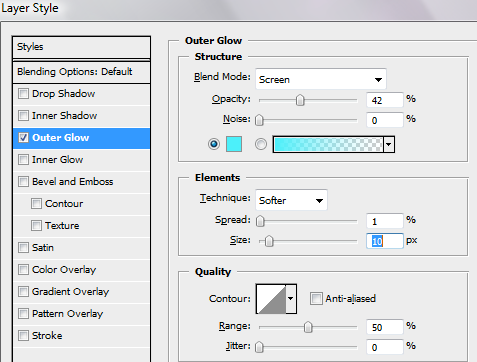This screenshot has height=362, width=477.
Task: Click the Jitter slider handle
Action: coord(259,347)
